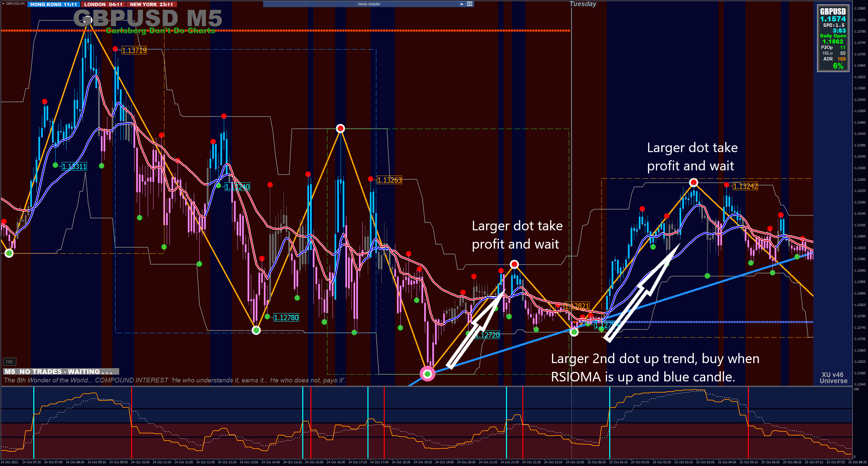Click the Tuesday period separator label
868x466 pixels.
583,4
